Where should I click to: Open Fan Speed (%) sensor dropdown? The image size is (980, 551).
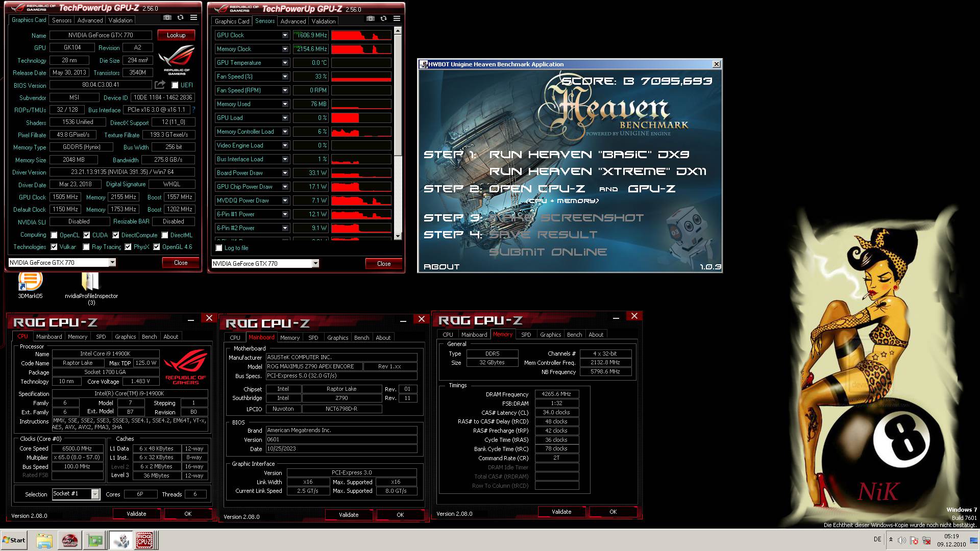coord(285,77)
